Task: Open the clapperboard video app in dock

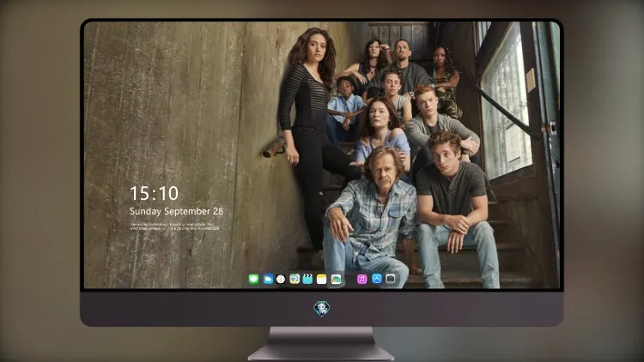Action: tap(307, 279)
